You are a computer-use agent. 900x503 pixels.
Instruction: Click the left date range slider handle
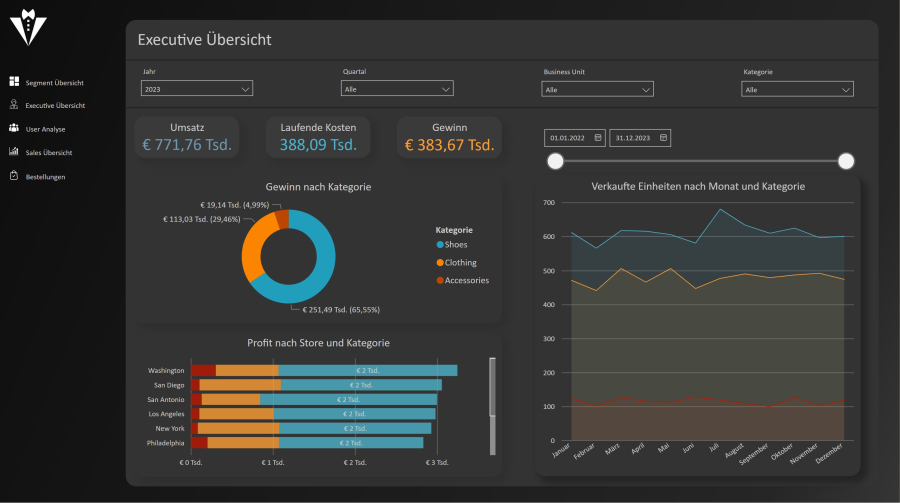pyautogui.click(x=556, y=161)
